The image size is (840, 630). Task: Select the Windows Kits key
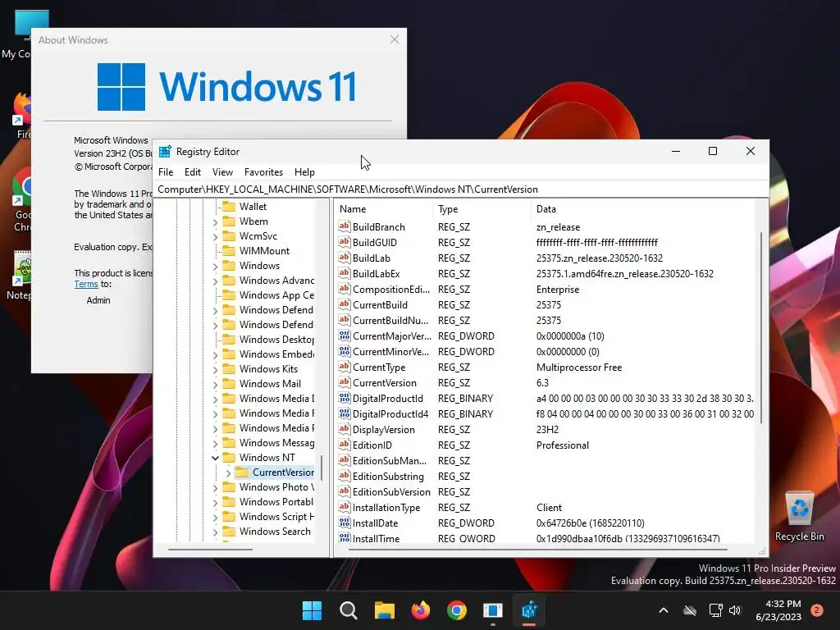tap(268, 368)
